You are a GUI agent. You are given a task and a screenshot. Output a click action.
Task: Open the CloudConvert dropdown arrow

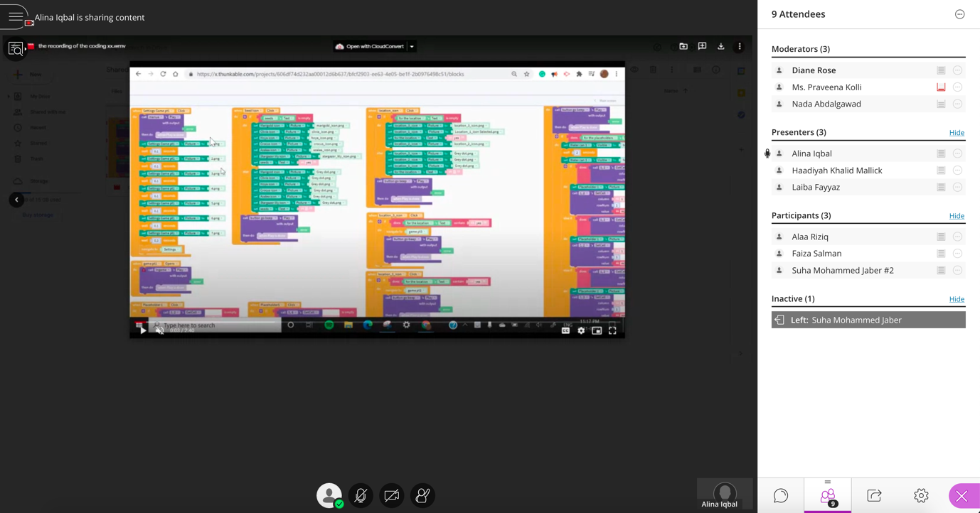pyautogui.click(x=412, y=47)
